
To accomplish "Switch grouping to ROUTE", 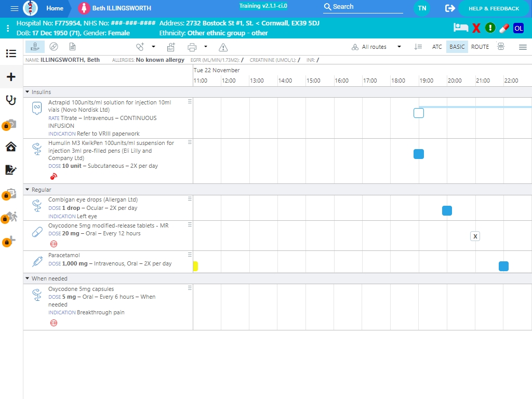I will [480, 47].
